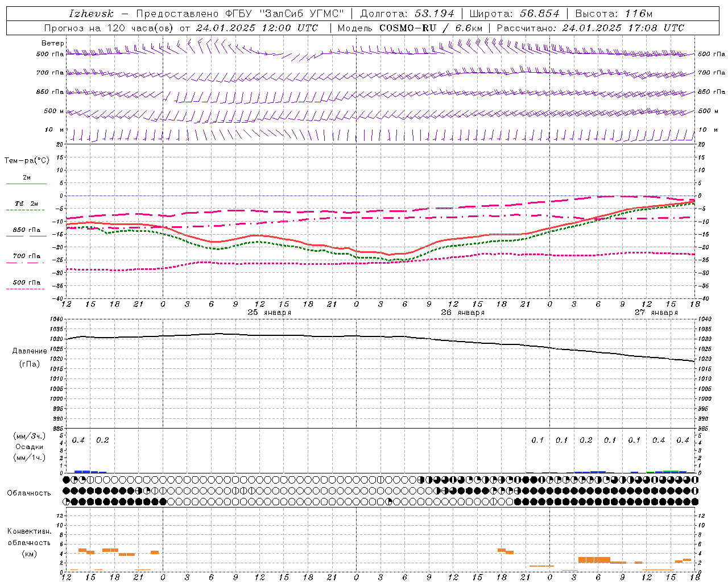Click the "10 м" wind level label on left
Image resolution: width=728 pixels, height=582 pixels.
pyautogui.click(x=55, y=130)
